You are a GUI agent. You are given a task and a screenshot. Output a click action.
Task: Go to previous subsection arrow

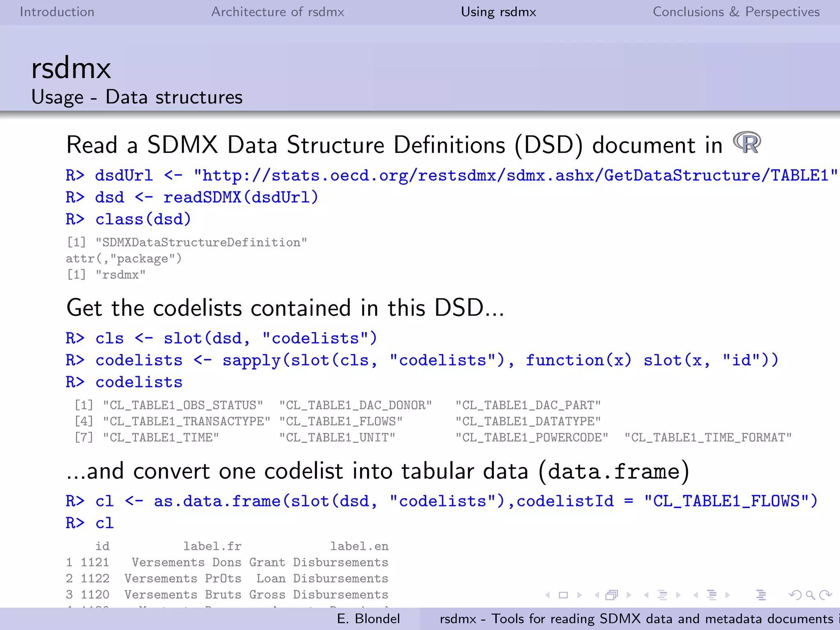pyautogui.click(x=646, y=595)
